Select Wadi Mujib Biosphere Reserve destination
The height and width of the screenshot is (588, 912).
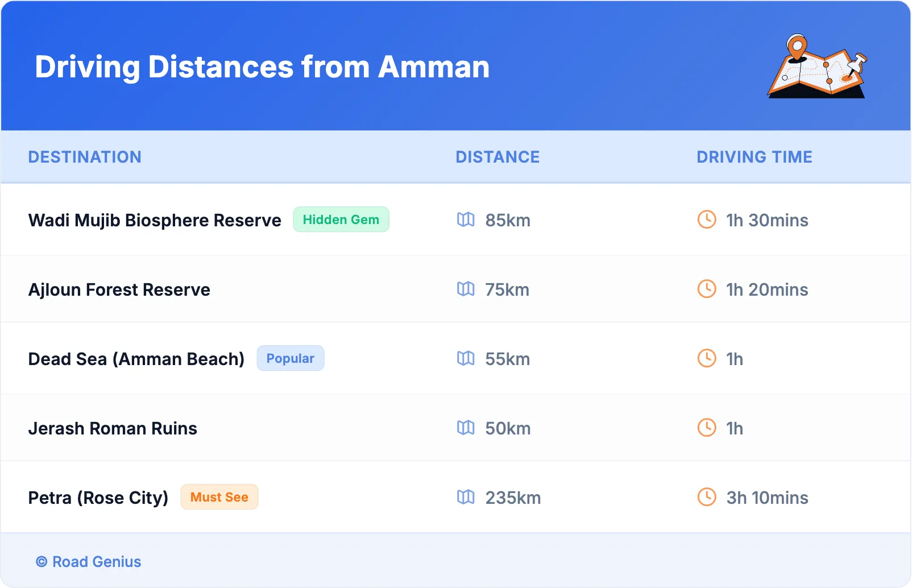click(155, 220)
